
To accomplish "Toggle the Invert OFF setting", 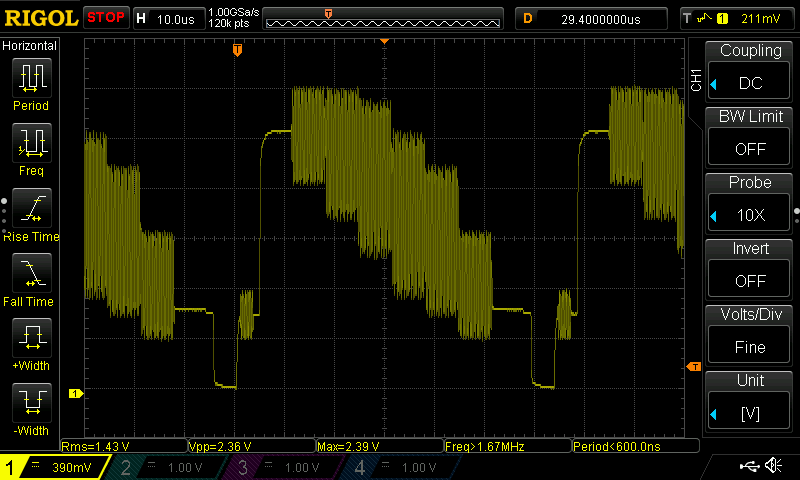I will (750, 269).
